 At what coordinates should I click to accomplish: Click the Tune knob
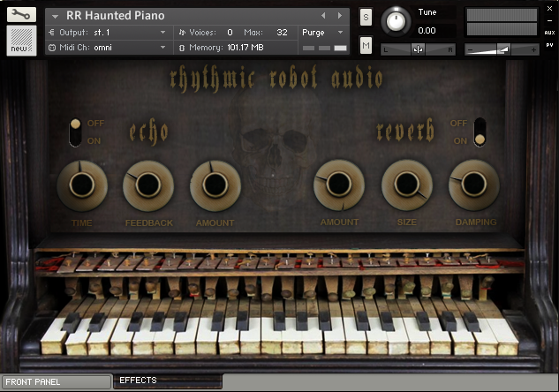[396, 21]
